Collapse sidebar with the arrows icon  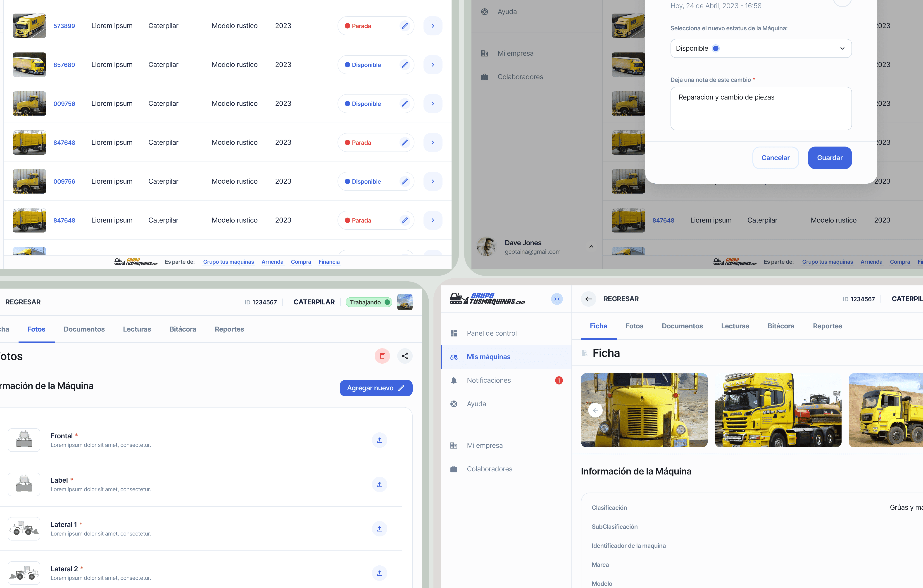click(557, 299)
